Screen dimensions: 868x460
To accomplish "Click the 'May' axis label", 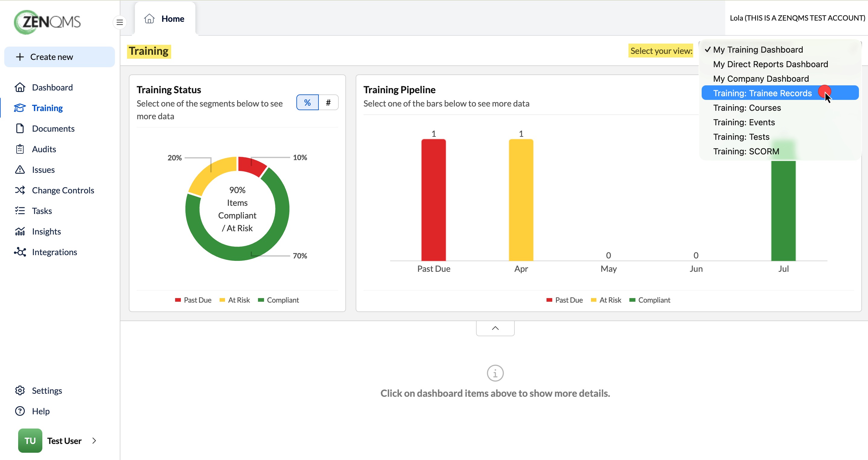I will (x=609, y=268).
